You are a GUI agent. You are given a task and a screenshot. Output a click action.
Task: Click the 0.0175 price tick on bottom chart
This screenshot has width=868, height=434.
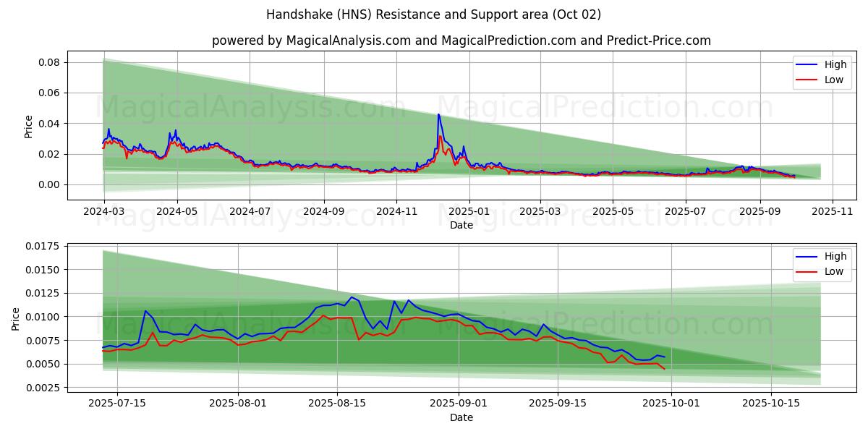(44, 247)
